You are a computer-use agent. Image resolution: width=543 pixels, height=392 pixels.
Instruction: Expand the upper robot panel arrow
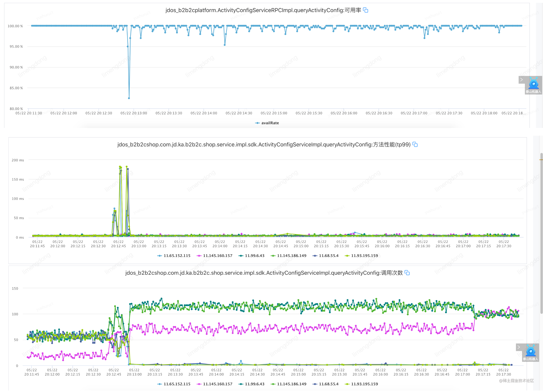(x=521, y=80)
